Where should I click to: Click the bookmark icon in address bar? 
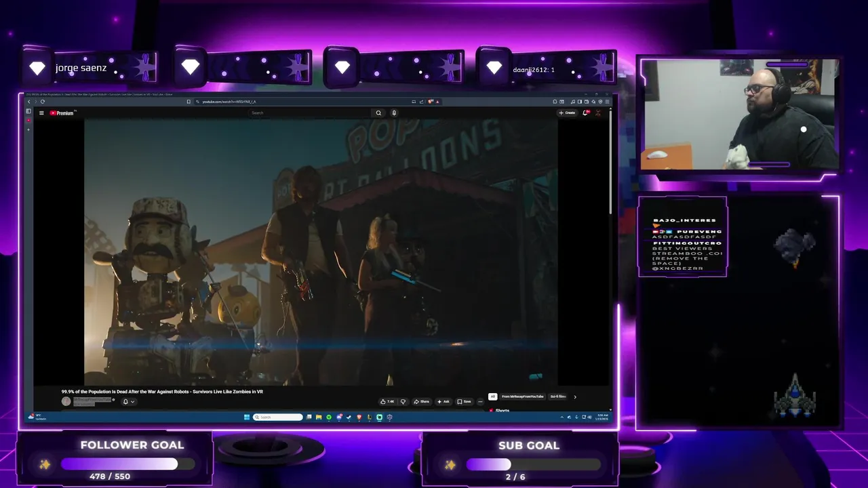click(x=189, y=102)
